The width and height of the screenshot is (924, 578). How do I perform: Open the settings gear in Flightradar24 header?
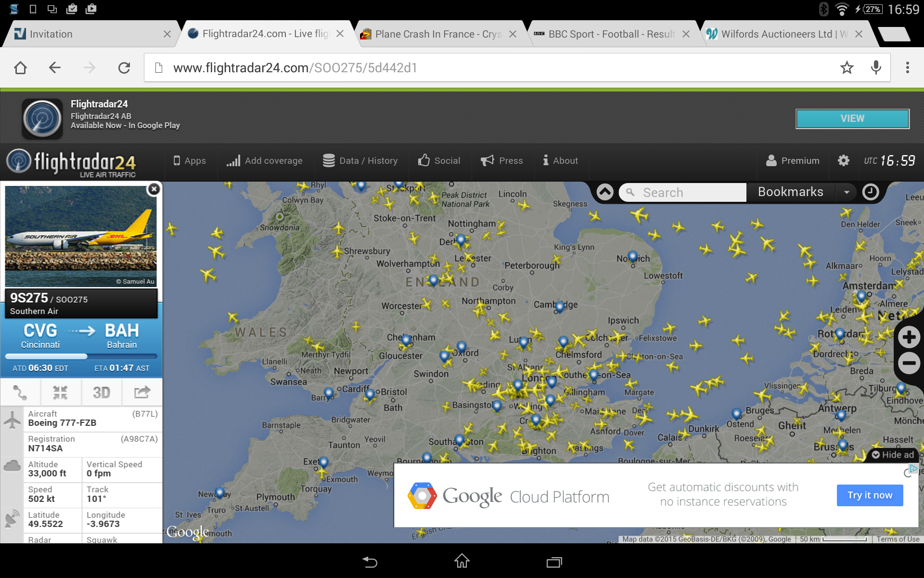[x=843, y=160]
